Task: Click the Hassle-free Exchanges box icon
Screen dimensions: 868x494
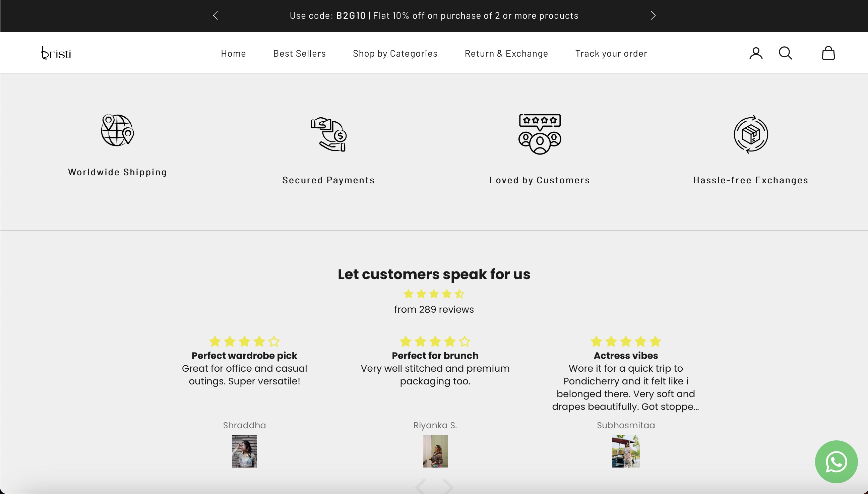Action: click(751, 134)
